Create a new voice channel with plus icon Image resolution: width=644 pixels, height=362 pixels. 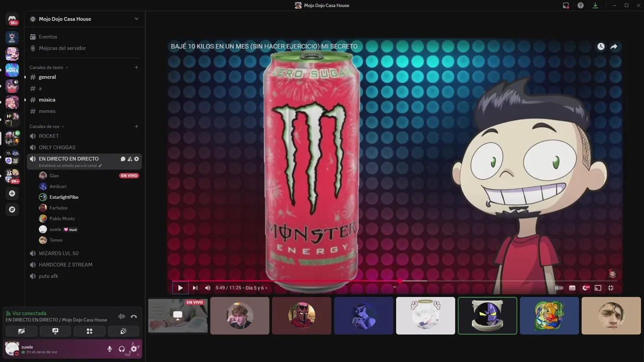[136, 126]
